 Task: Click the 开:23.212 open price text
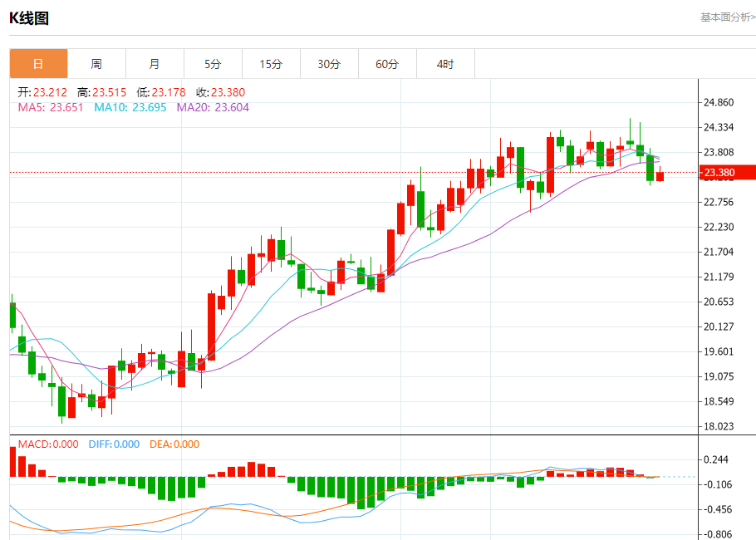coord(42,92)
